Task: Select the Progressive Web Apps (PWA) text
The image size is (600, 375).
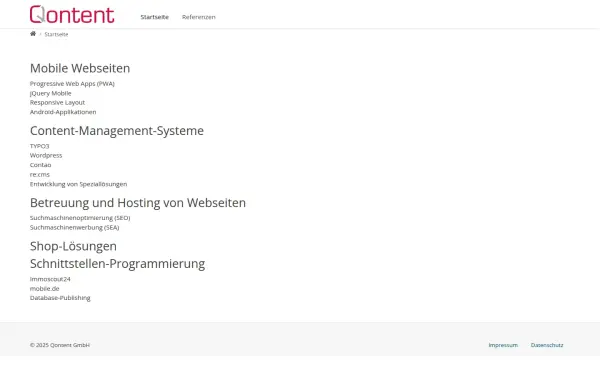Action: click(x=72, y=83)
